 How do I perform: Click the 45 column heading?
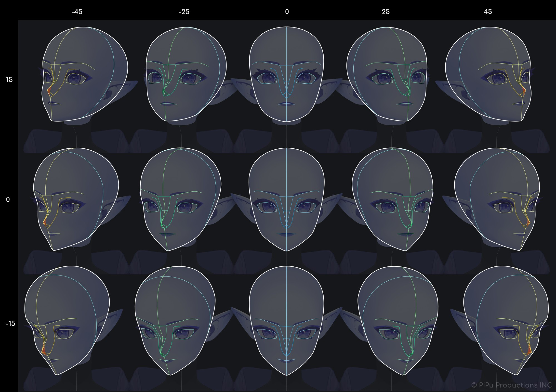click(x=488, y=12)
